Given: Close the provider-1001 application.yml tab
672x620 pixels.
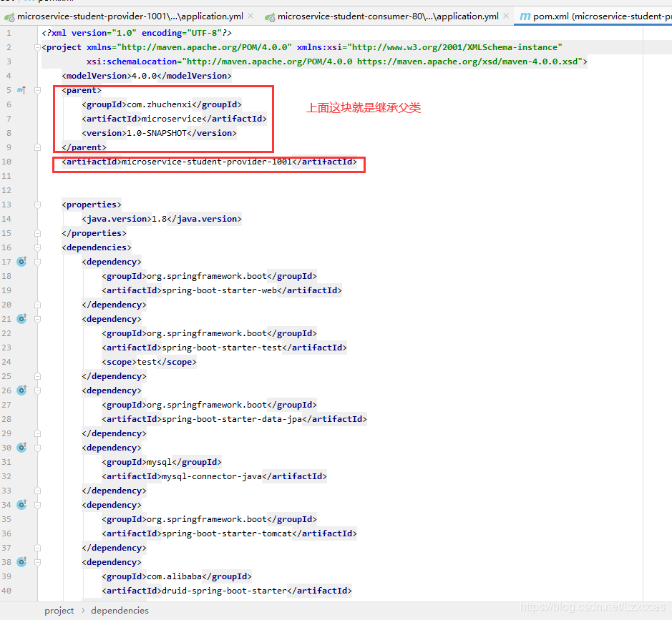Looking at the screenshot, I should pyautogui.click(x=250, y=16).
